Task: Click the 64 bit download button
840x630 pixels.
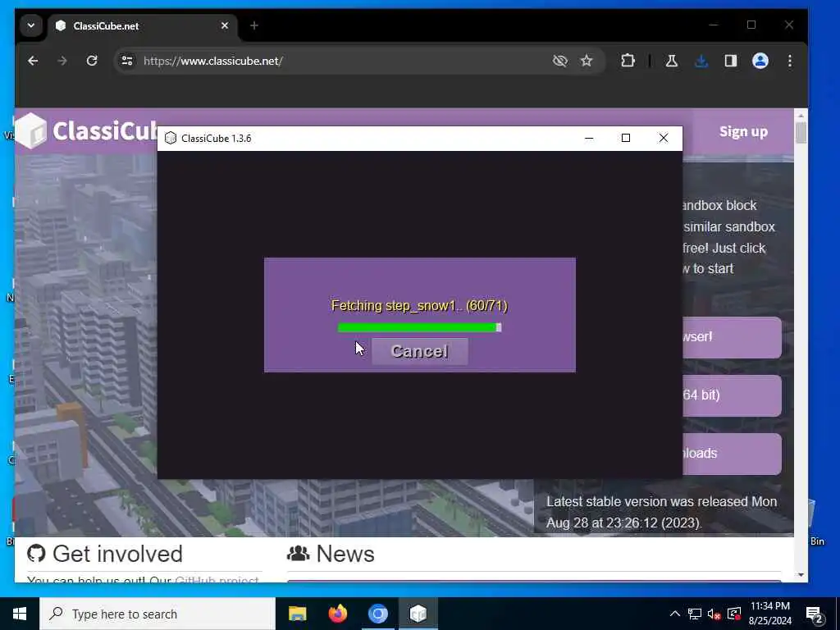Action: (732, 396)
